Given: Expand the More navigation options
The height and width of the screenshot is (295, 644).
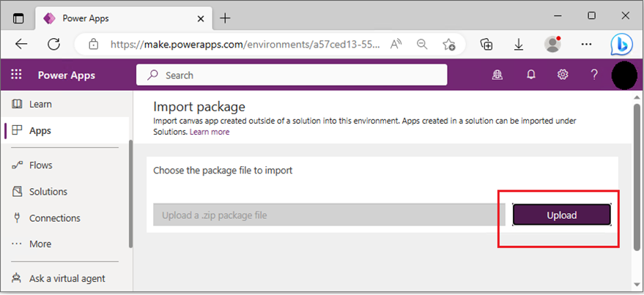Looking at the screenshot, I should coord(40,244).
